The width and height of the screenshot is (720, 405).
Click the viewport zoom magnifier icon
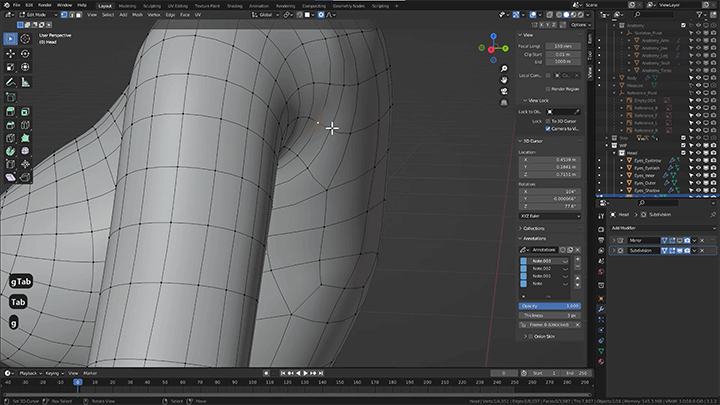[504, 69]
